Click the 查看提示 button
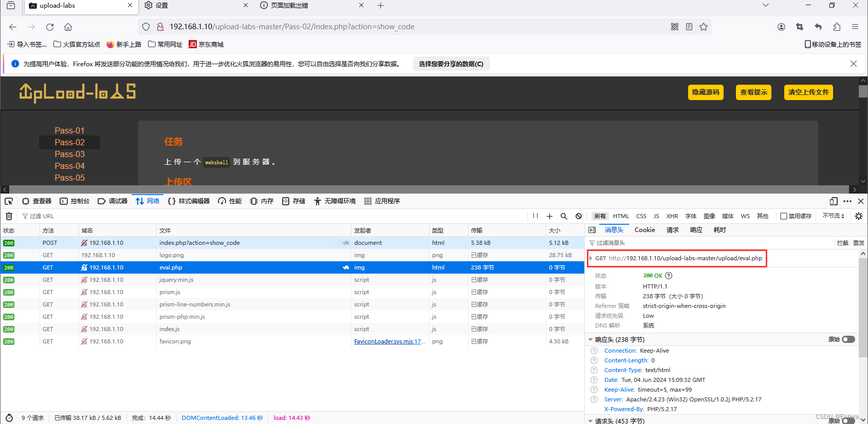 pos(753,92)
